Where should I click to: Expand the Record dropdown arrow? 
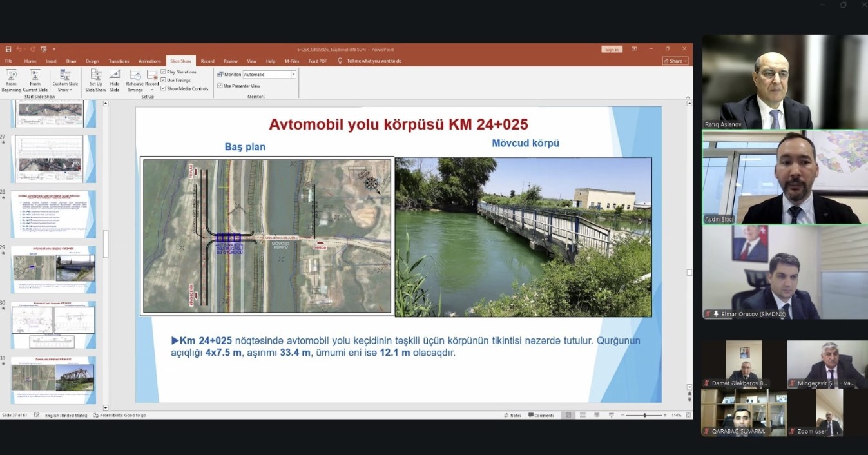[x=152, y=90]
